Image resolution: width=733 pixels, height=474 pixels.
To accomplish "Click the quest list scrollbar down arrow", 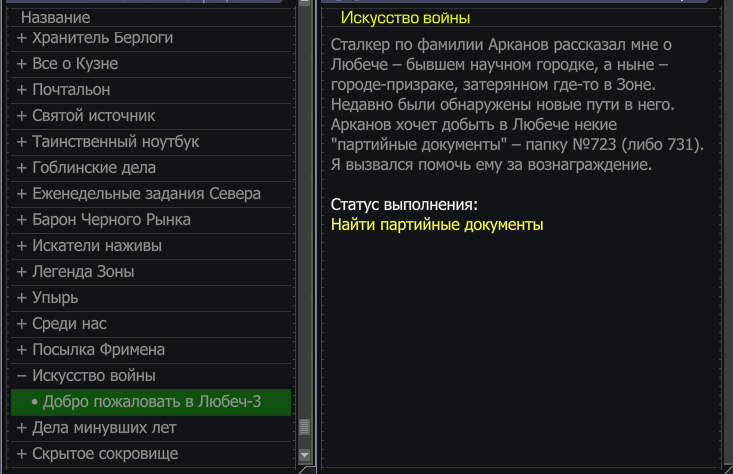I will tap(304, 454).
